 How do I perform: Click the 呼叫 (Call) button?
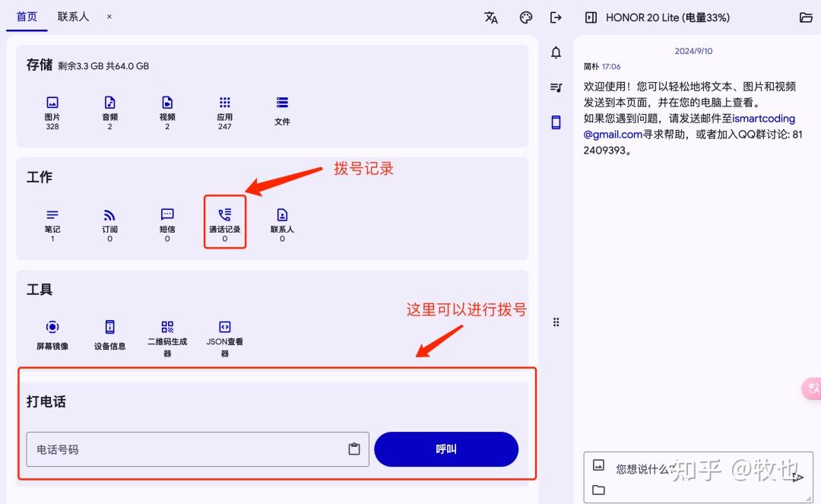point(446,449)
